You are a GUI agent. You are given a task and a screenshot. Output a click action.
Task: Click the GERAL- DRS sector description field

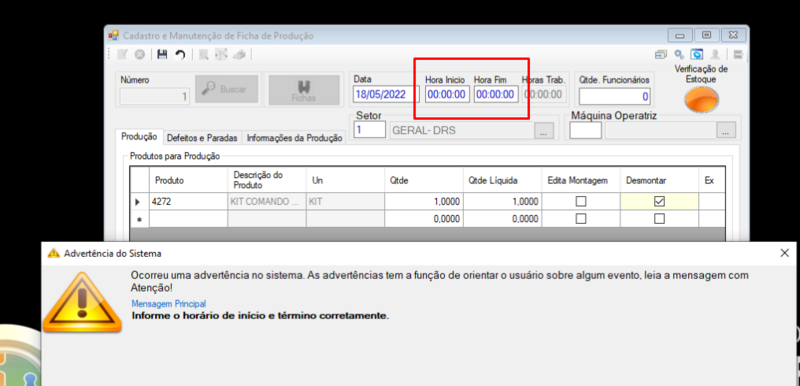pos(462,131)
